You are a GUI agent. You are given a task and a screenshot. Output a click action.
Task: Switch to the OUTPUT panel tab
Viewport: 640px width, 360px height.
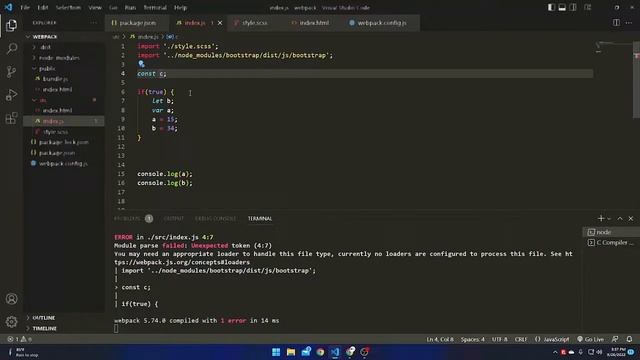point(173,219)
